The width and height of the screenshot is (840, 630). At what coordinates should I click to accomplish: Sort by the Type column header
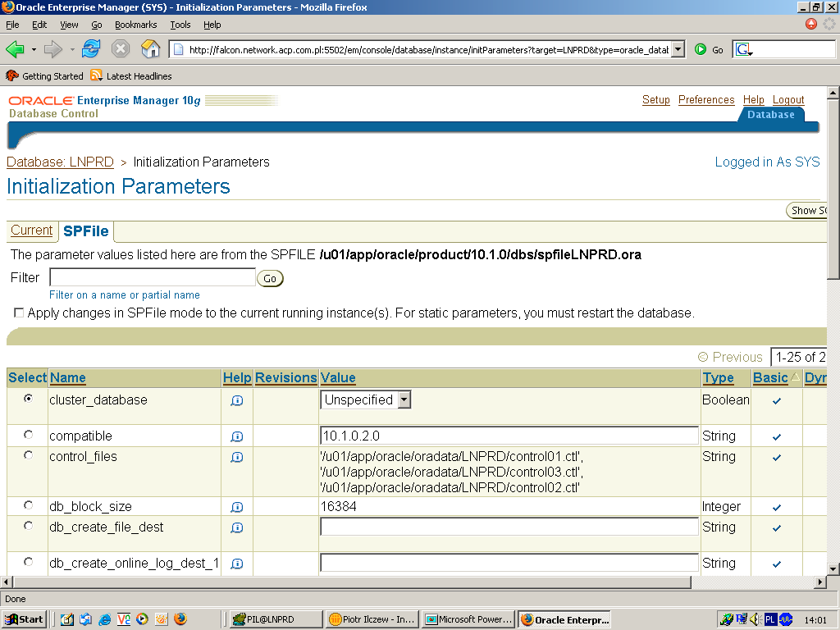point(718,377)
